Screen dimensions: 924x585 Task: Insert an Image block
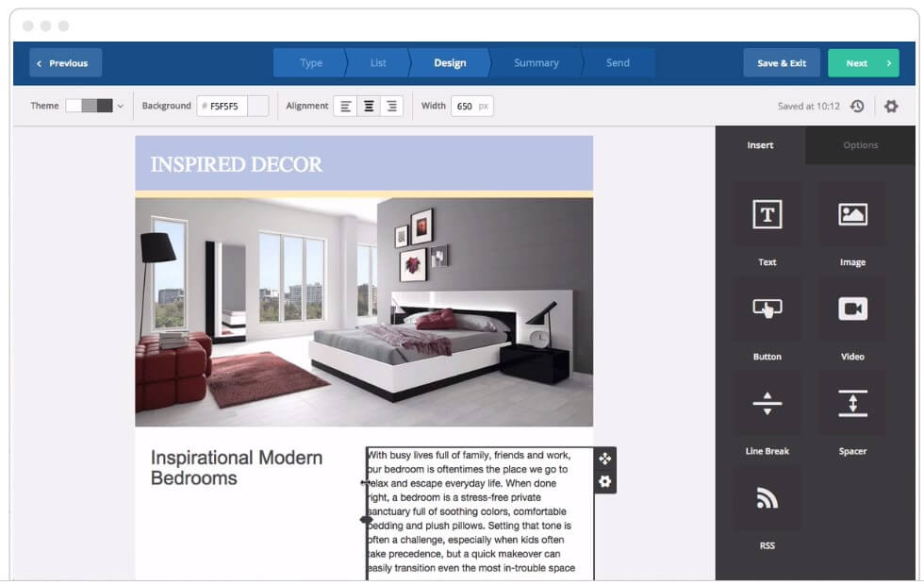[851, 214]
